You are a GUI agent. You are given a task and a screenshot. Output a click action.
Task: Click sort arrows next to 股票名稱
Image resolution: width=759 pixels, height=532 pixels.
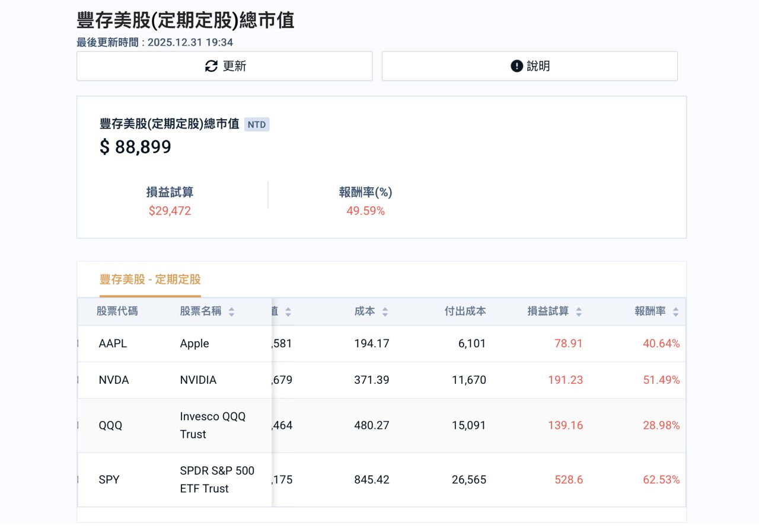click(231, 312)
